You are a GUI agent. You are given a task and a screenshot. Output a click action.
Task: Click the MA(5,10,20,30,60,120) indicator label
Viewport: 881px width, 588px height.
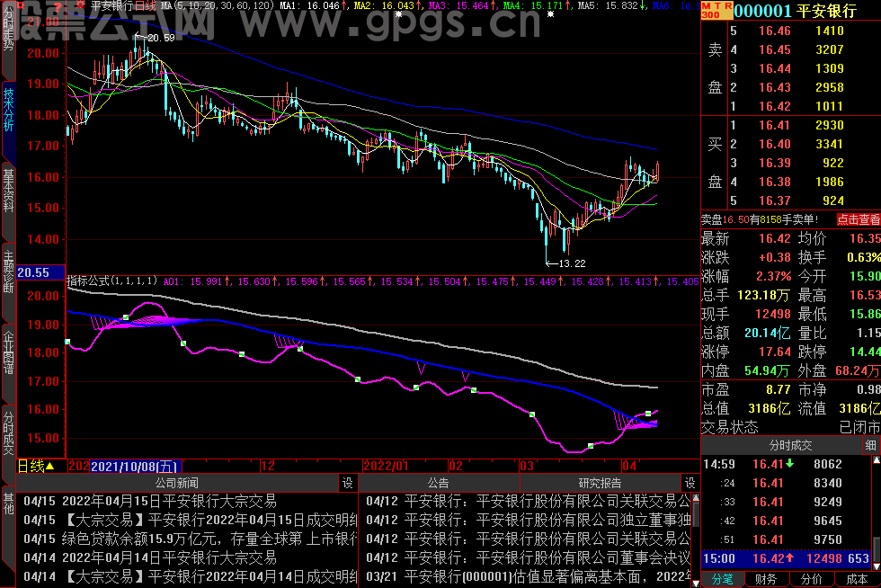pos(217,5)
